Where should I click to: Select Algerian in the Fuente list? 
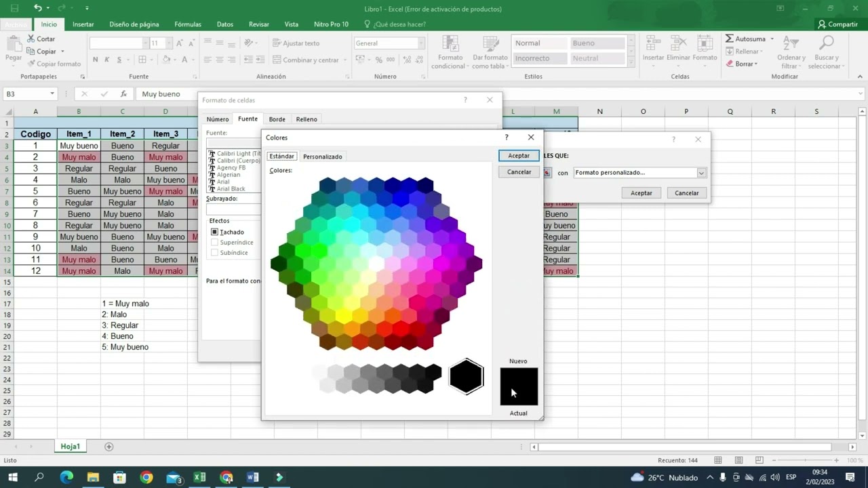click(x=229, y=175)
